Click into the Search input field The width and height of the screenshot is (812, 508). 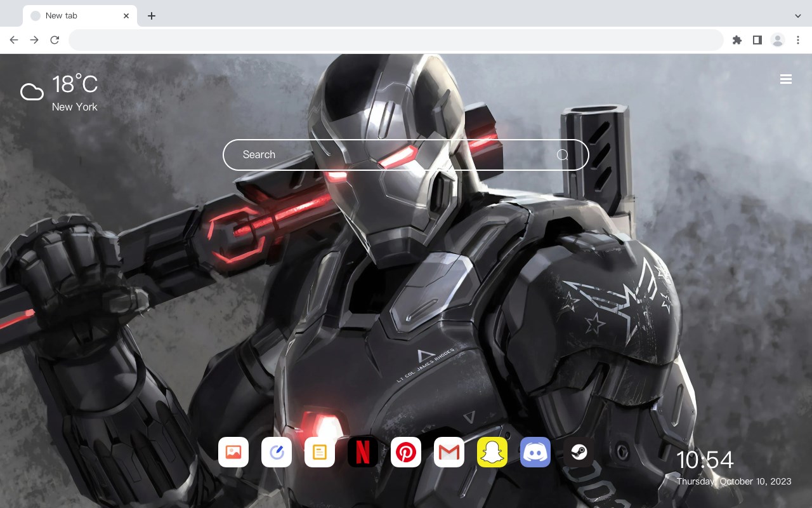[406, 155]
